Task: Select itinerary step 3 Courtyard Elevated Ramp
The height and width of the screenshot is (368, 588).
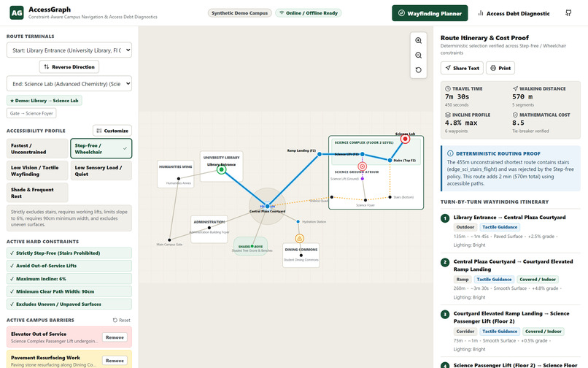Action: [511, 331]
